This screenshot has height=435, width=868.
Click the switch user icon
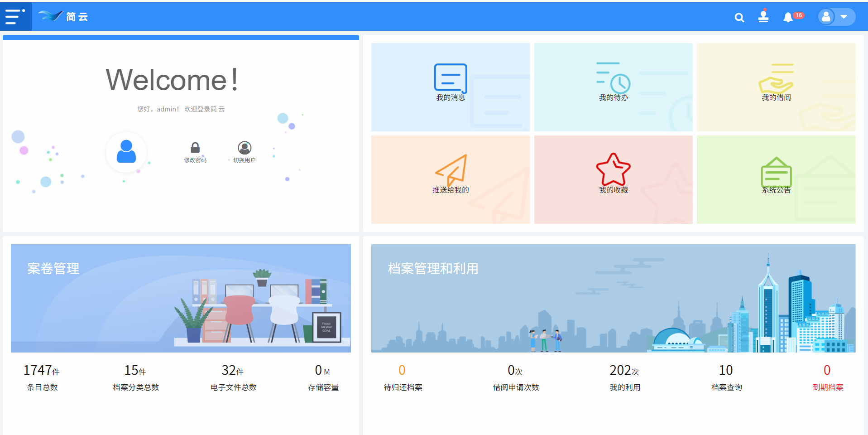[x=245, y=148]
